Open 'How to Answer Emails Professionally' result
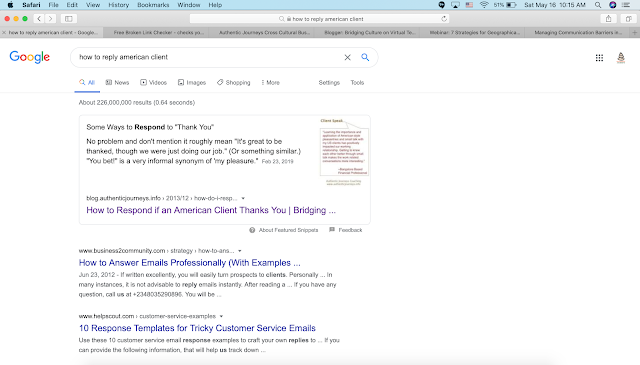Screen dimensions: 640x365 189,263
